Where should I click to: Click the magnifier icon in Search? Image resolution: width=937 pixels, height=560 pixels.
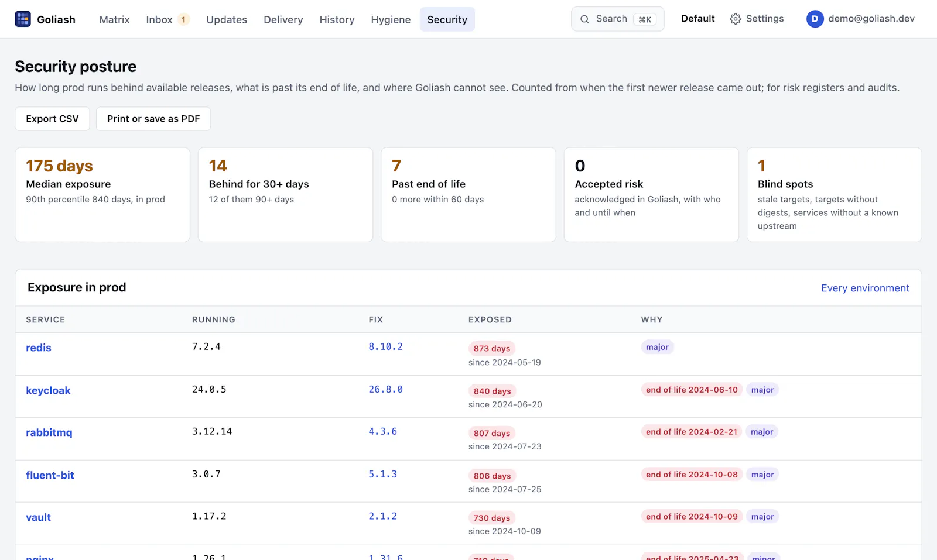(x=584, y=19)
